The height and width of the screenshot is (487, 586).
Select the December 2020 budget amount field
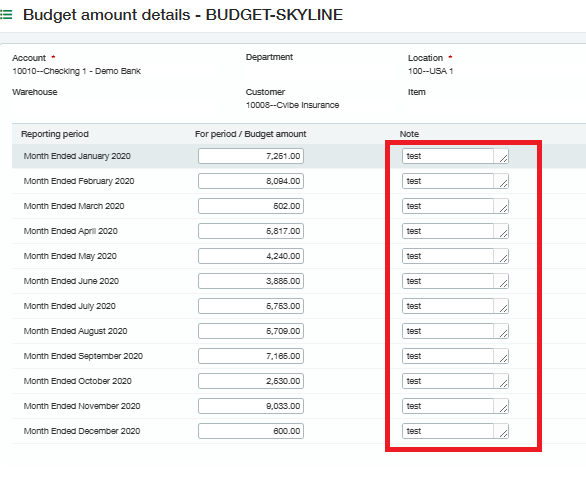(251, 431)
